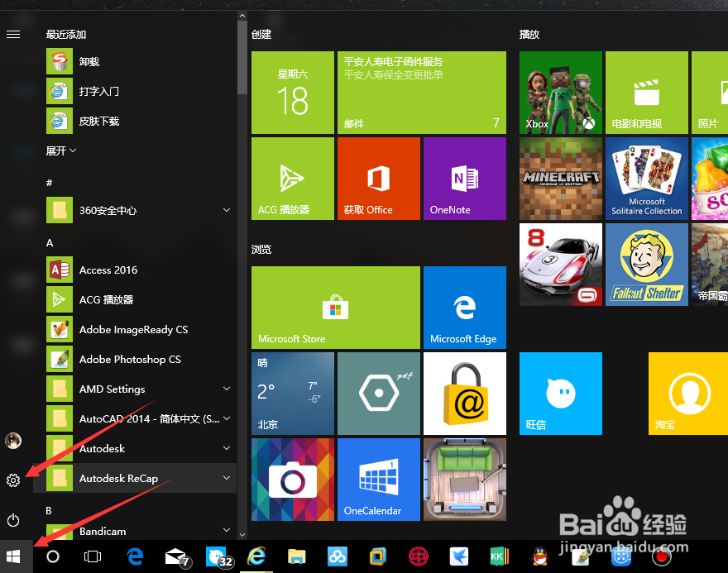Open the OneNote tile
This screenshot has width=728, height=573.
pyautogui.click(x=465, y=178)
